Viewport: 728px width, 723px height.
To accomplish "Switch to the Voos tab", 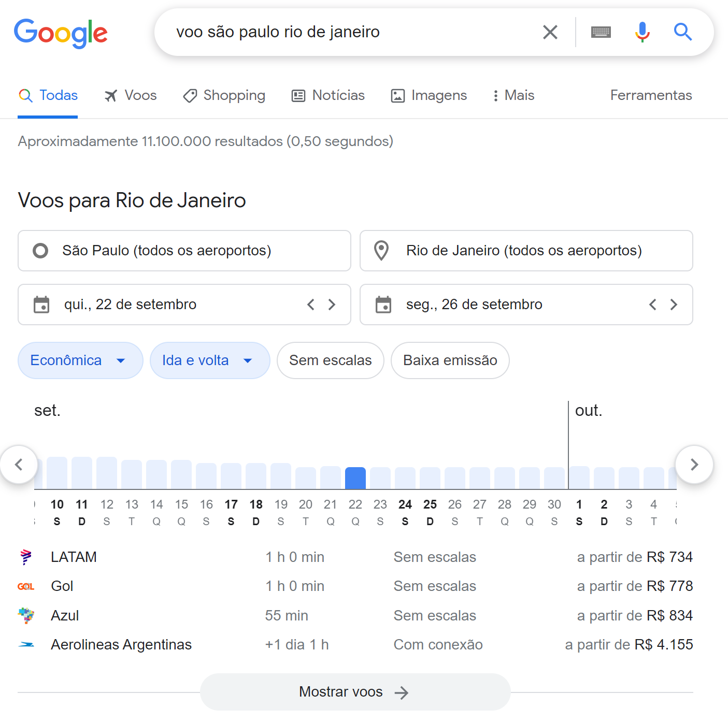I will tap(131, 95).
